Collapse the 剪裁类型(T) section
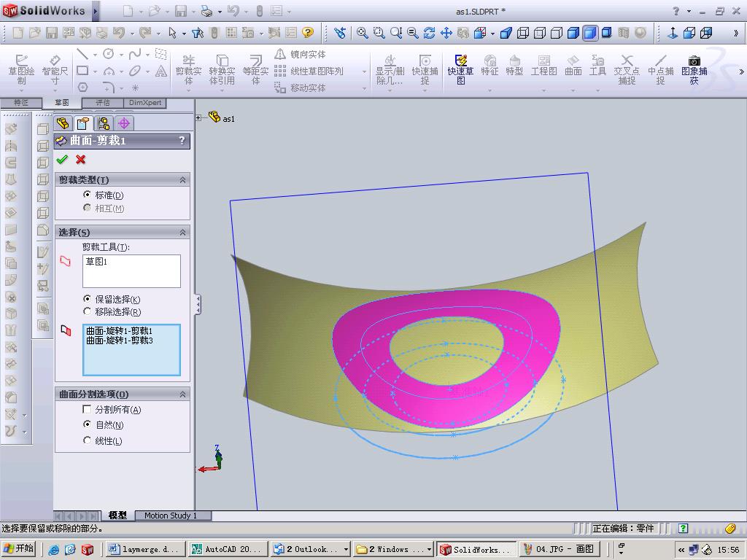Viewport: 747px width, 560px height. [182, 180]
